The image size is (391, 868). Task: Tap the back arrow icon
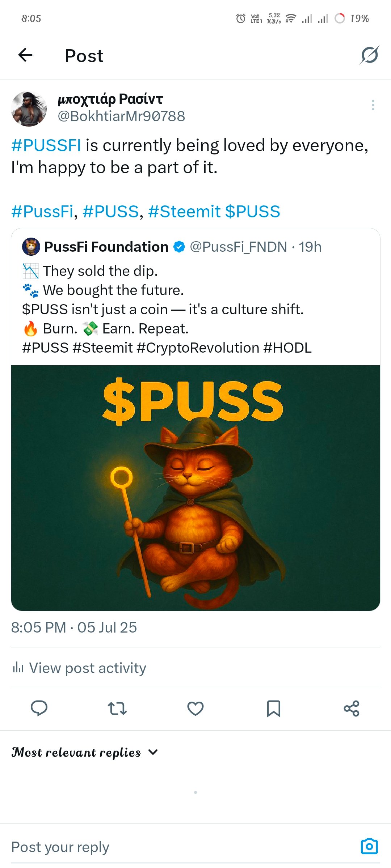25,55
